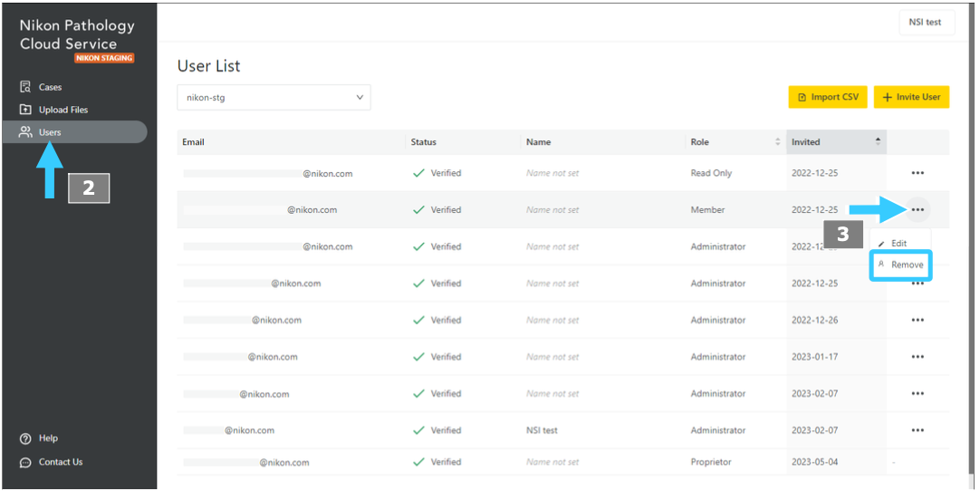Click the Status column header
Screen dimensions: 980x491
pyautogui.click(x=423, y=142)
